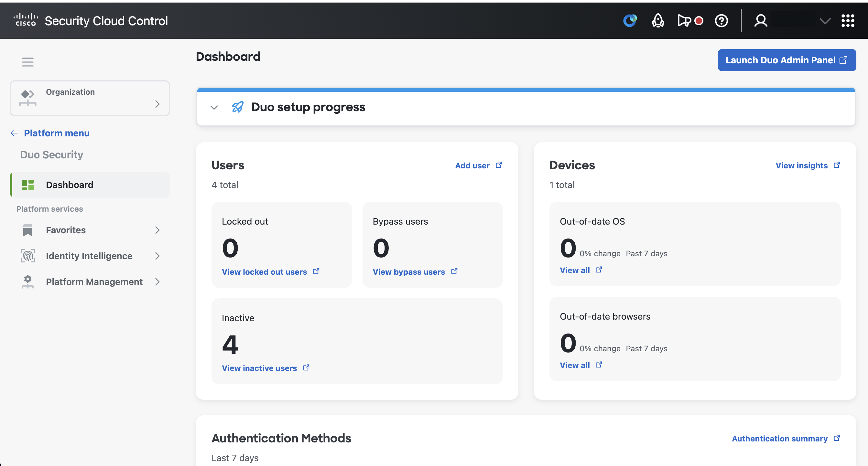Click the Organization selector box
Screen dimensions: 868x466
click(x=90, y=98)
